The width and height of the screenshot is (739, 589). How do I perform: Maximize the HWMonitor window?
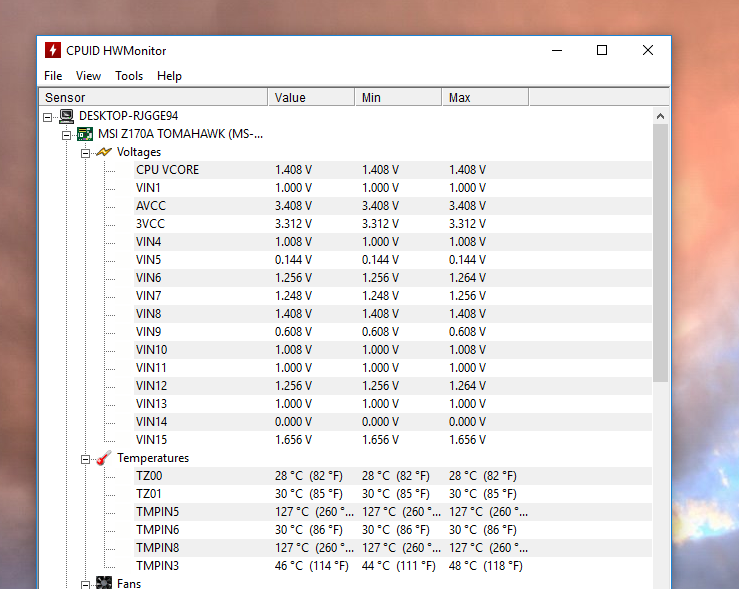click(602, 50)
